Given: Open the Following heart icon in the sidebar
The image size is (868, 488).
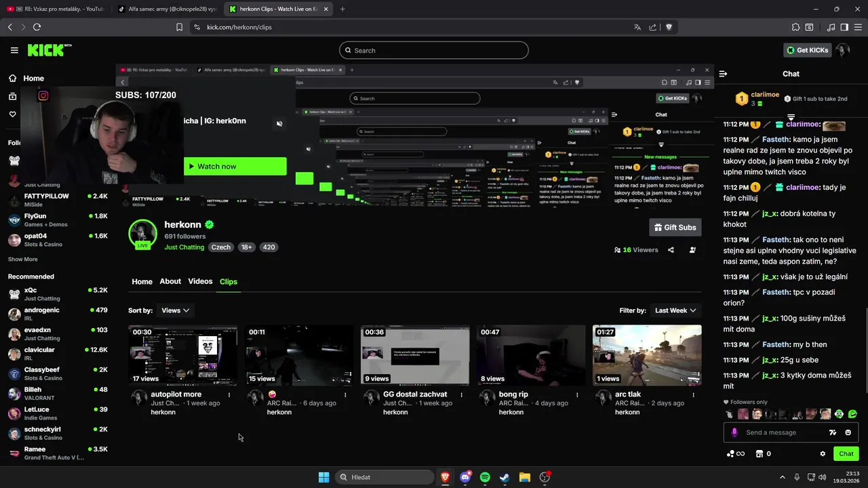Looking at the screenshot, I should [12, 114].
